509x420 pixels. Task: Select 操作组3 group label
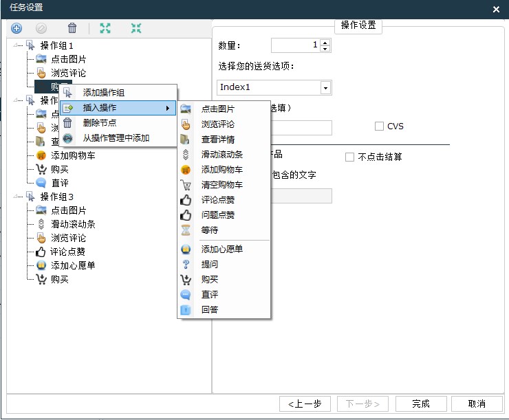57,197
